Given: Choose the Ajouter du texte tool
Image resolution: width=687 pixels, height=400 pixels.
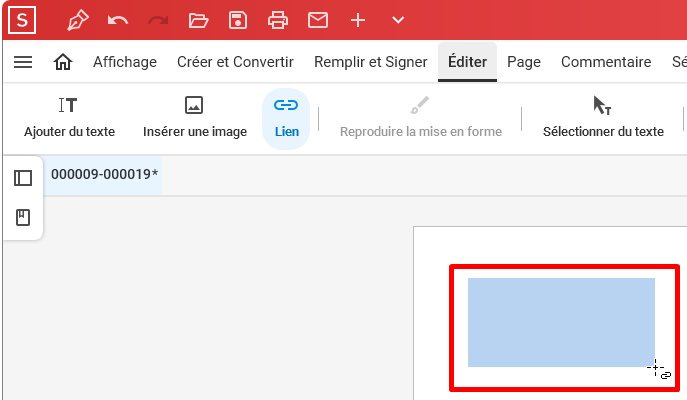Looking at the screenshot, I should point(69,117).
